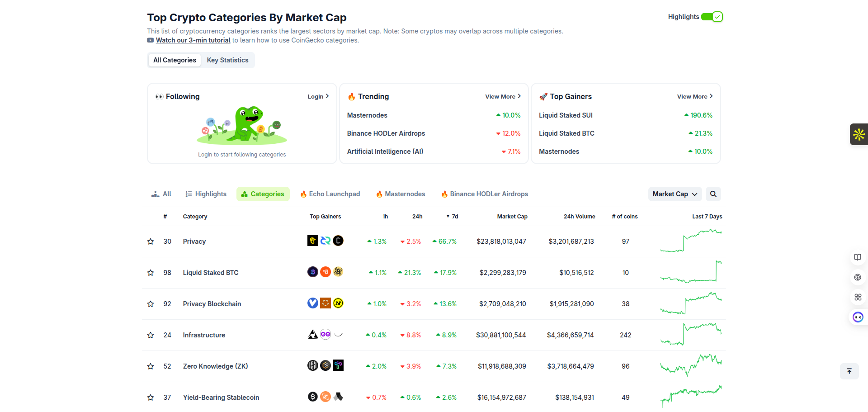This screenshot has width=868, height=412.
Task: Click the podcast icon in right sidebar
Action: click(858, 277)
